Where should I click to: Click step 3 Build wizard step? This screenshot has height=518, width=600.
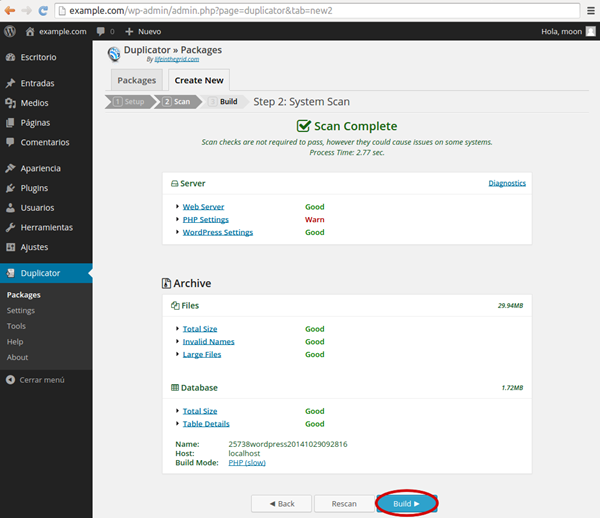coord(224,101)
